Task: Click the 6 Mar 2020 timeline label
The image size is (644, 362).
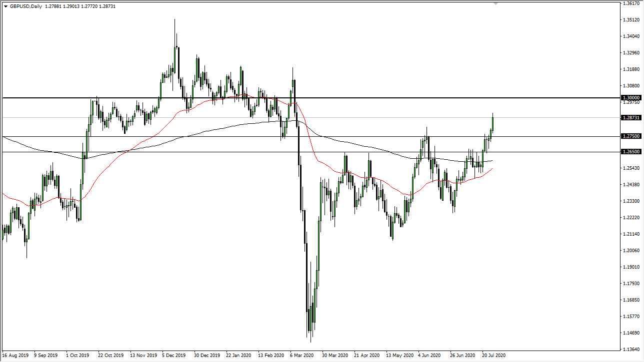Action: [x=302, y=356]
